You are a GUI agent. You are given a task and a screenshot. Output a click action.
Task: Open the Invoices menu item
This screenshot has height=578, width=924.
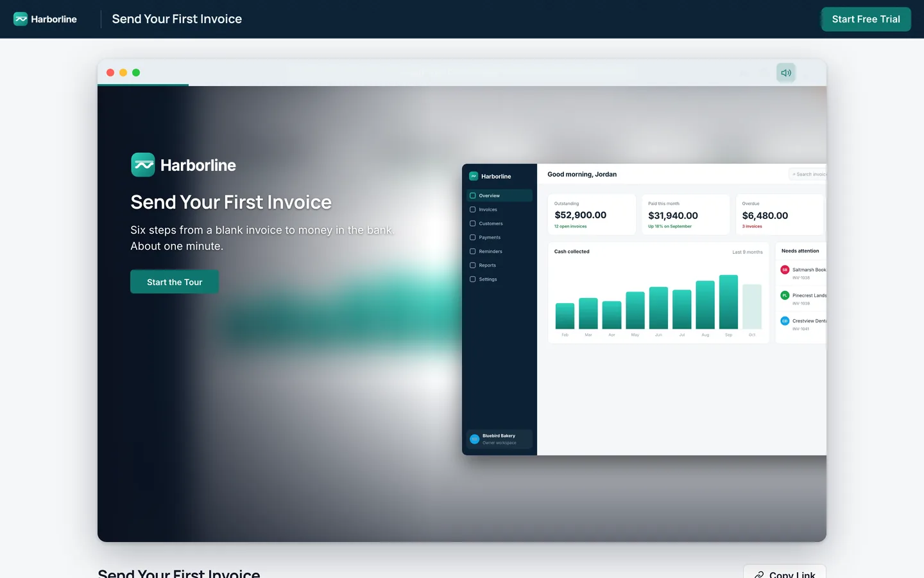[500, 209]
